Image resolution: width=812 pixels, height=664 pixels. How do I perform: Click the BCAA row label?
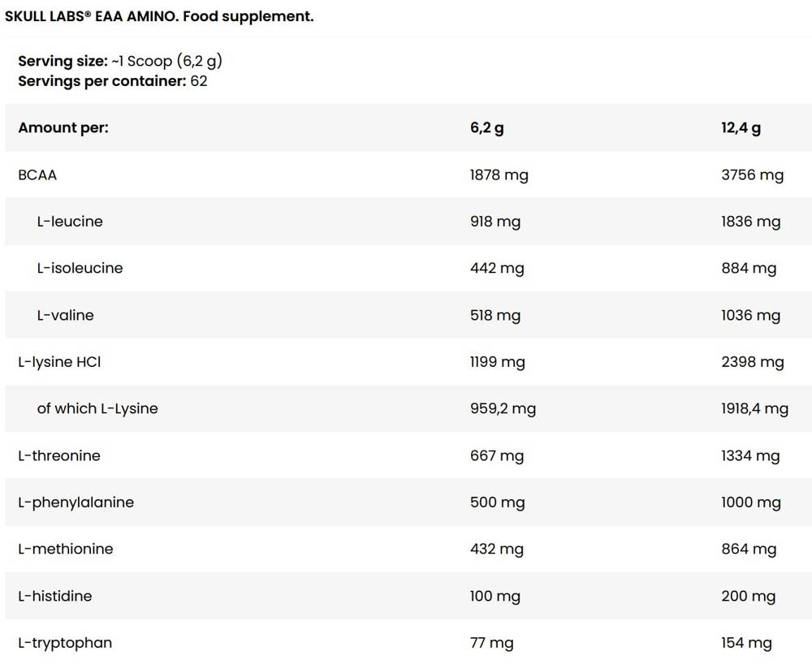pos(37,175)
